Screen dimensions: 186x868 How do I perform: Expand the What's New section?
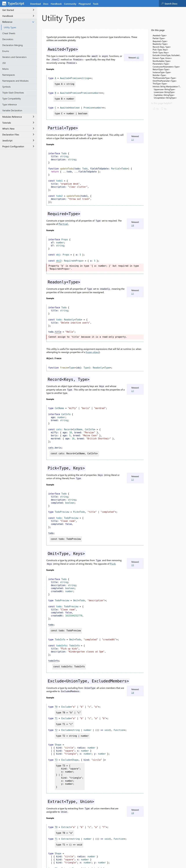click(18, 129)
